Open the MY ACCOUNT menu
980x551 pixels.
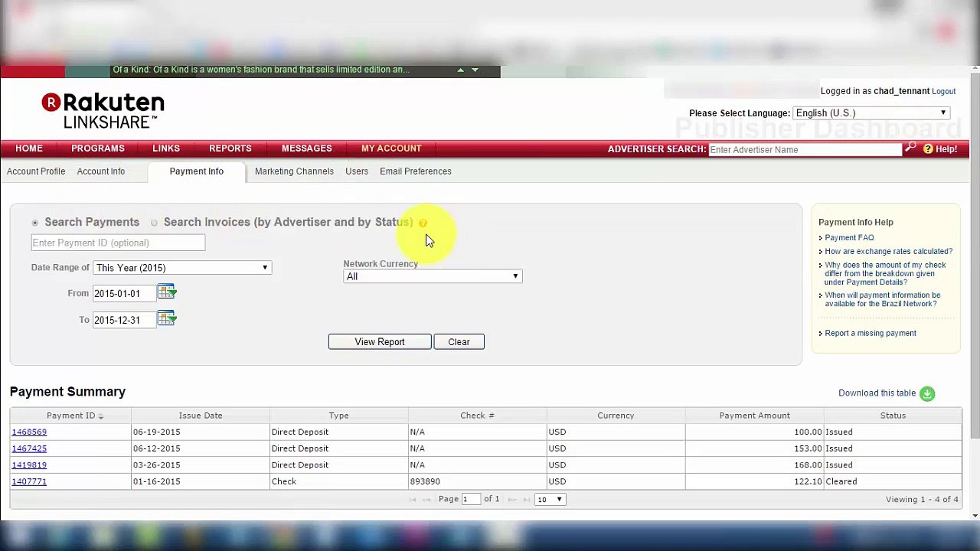391,148
